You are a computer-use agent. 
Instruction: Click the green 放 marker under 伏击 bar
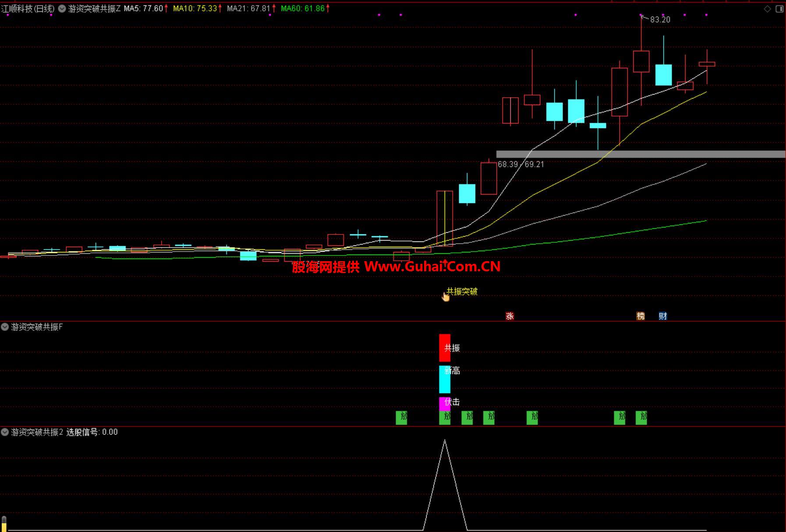coord(445,418)
